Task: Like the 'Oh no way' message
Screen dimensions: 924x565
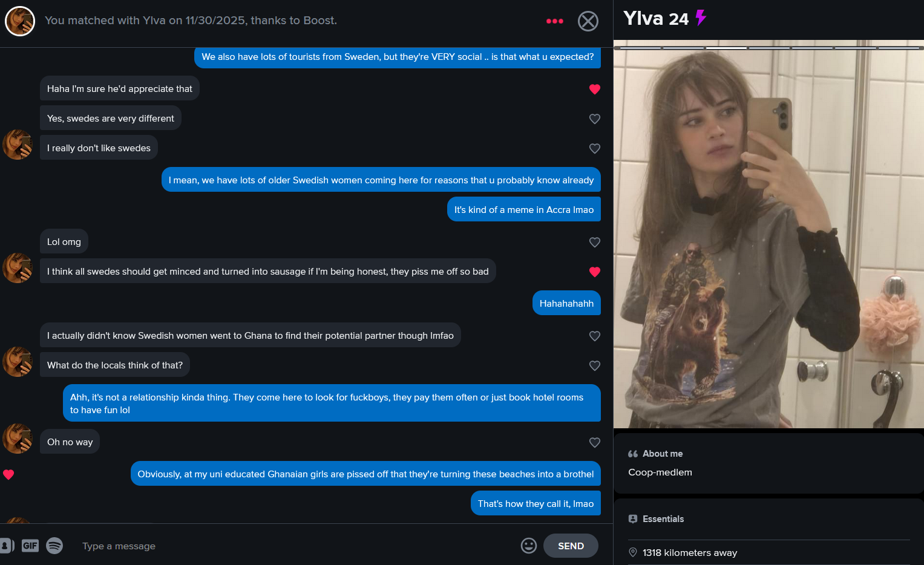Action: (x=595, y=442)
